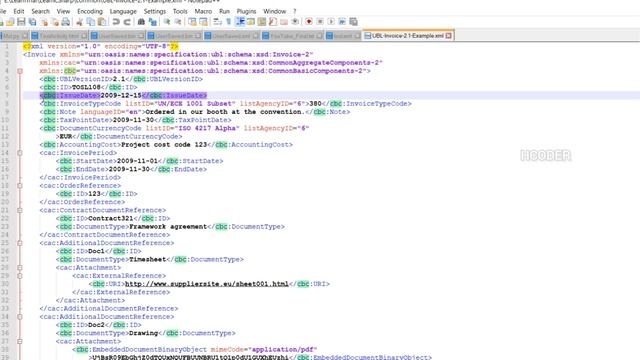
Task: Toggle the file monitoring eye icon
Action: [x=295, y=22]
